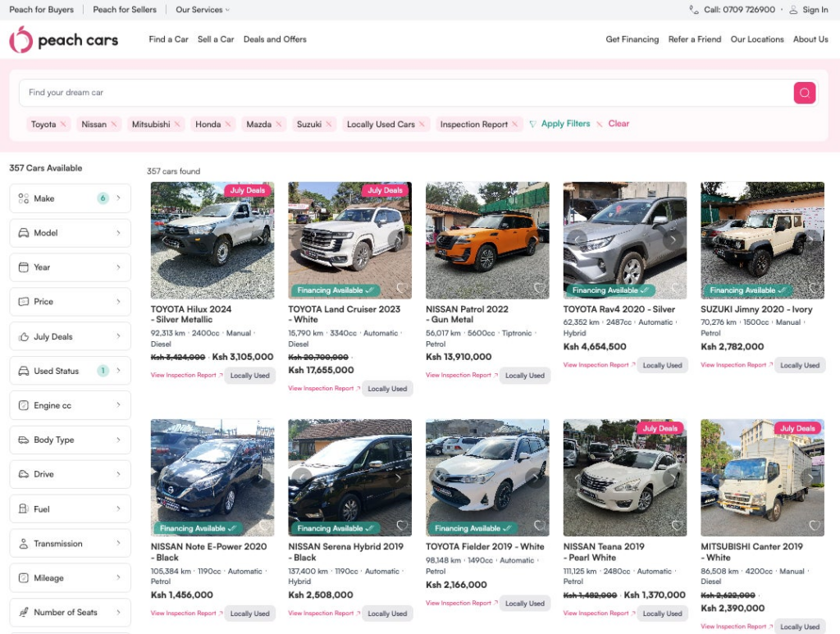Image resolution: width=840 pixels, height=634 pixels.
Task: Click the pink search button icon
Action: click(x=804, y=93)
